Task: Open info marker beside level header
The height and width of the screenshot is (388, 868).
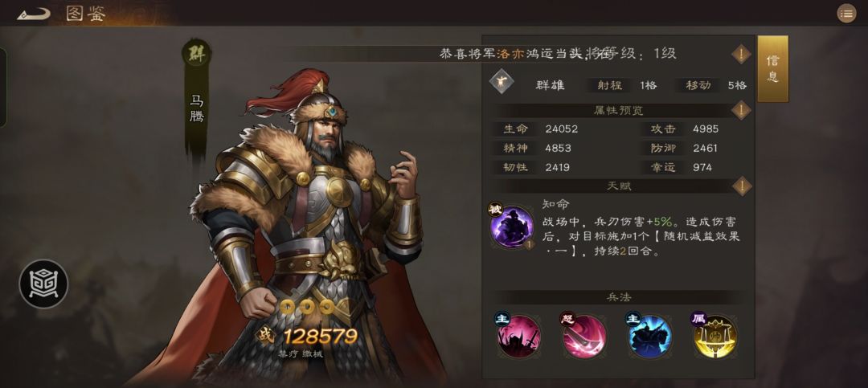Action: [741, 55]
